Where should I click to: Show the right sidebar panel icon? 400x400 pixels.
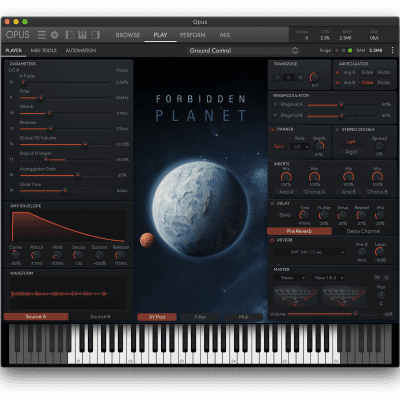pos(95,35)
